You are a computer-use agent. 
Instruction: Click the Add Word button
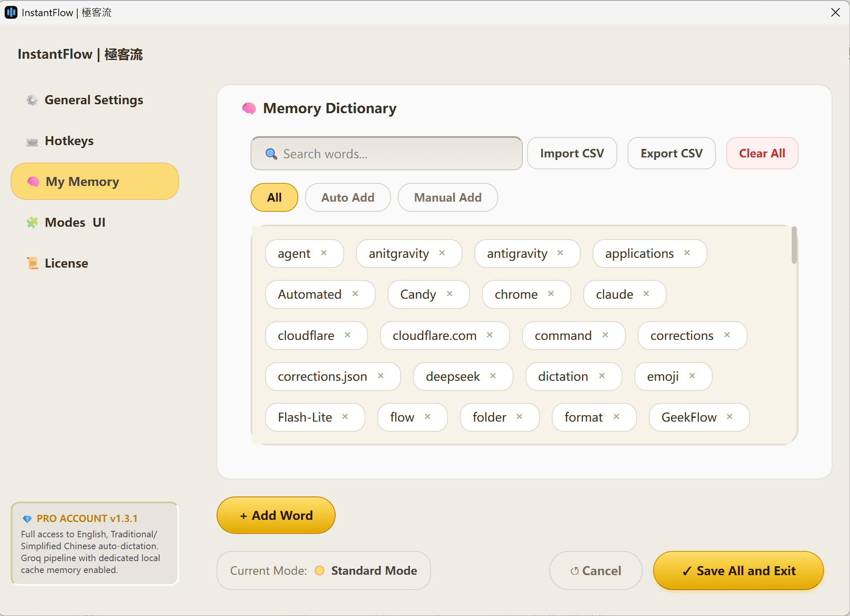[276, 515]
